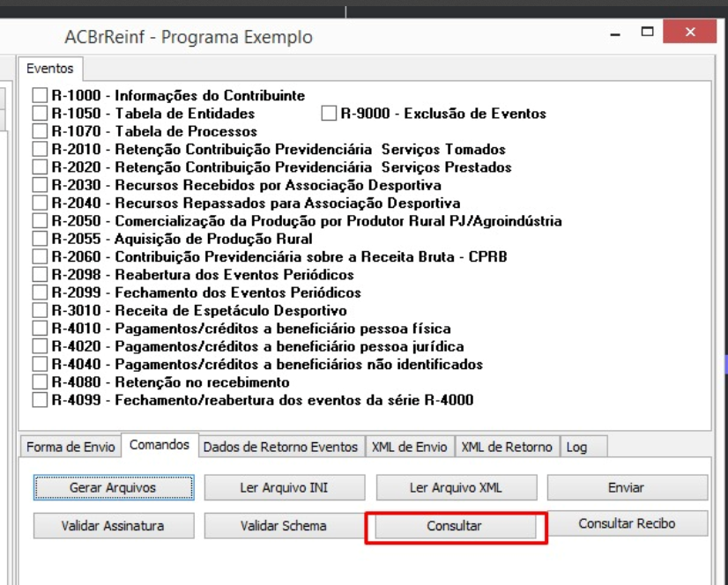Enable the R-9000 Exclusão de Eventos checkbox

(x=329, y=114)
